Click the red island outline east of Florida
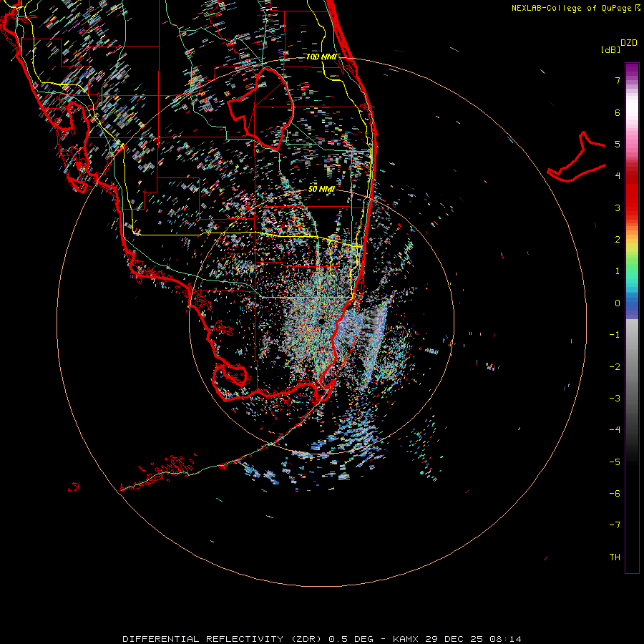Viewport: 644px width, 644px height. pyautogui.click(x=577, y=158)
